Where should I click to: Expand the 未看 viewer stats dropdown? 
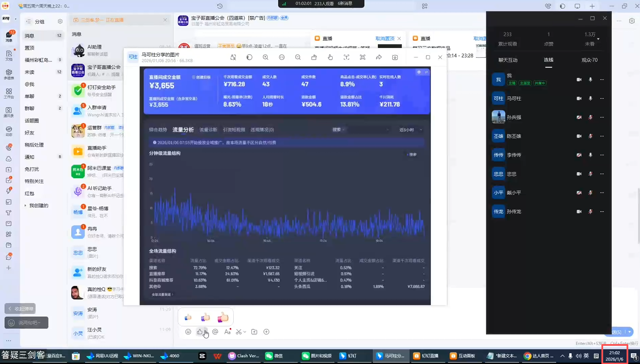click(x=598, y=39)
